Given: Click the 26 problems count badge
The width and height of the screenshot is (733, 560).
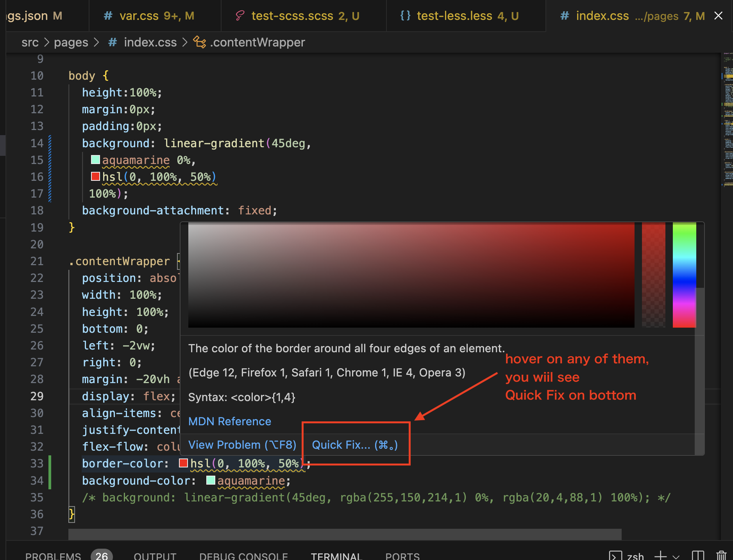Looking at the screenshot, I should click(102, 556).
